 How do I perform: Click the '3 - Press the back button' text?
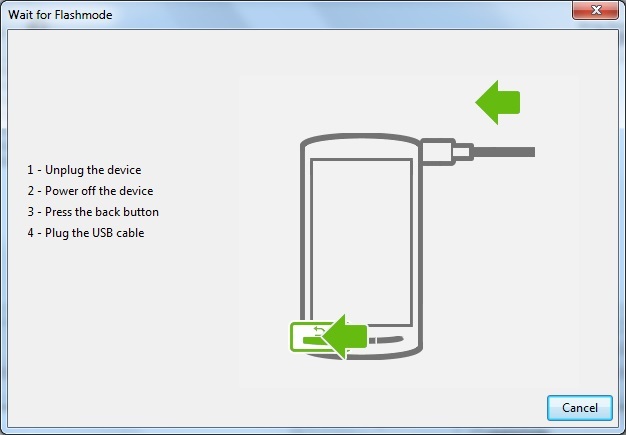click(x=93, y=212)
